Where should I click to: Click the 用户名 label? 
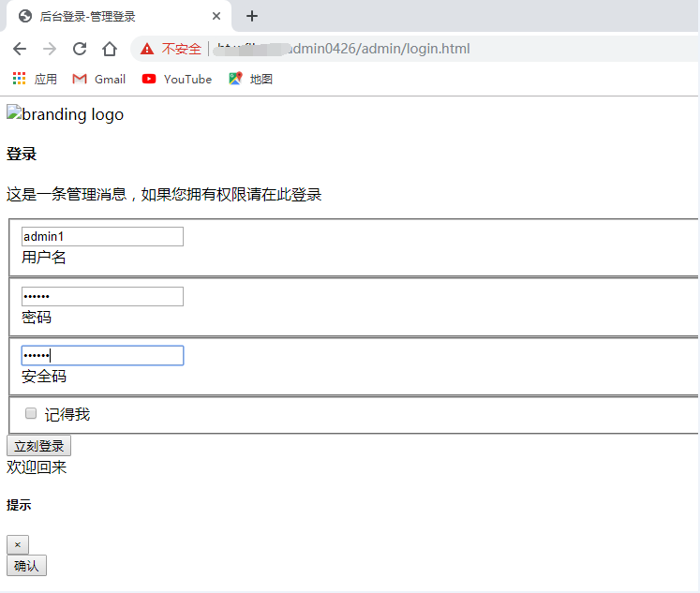pyautogui.click(x=44, y=258)
